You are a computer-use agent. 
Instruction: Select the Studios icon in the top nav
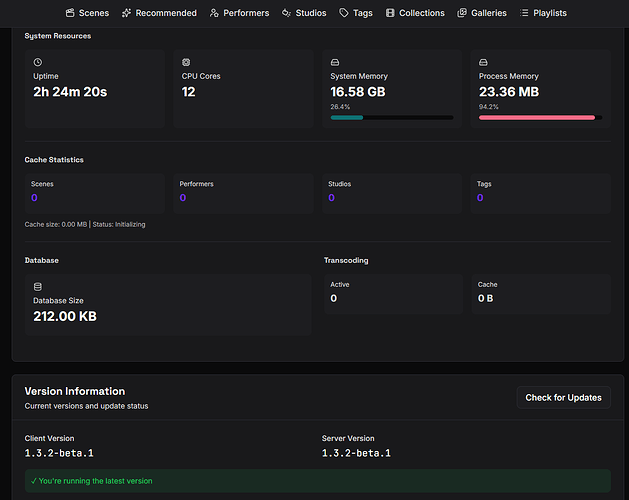tap(287, 13)
